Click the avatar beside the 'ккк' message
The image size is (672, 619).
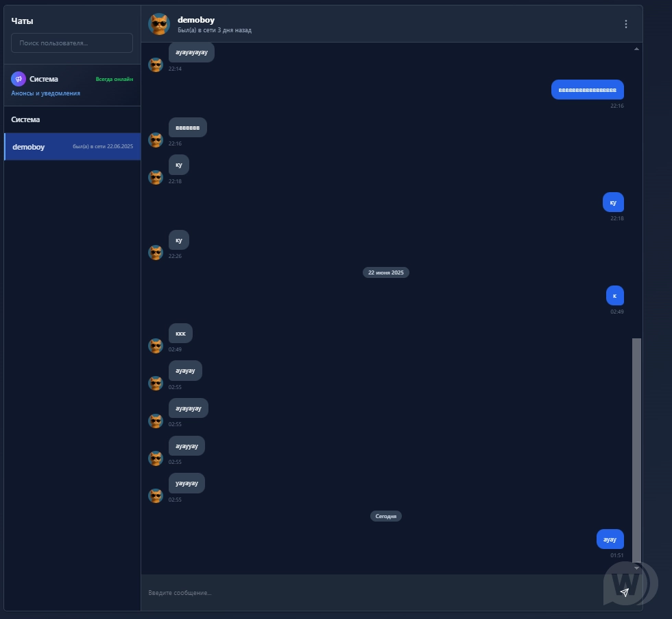tap(156, 346)
